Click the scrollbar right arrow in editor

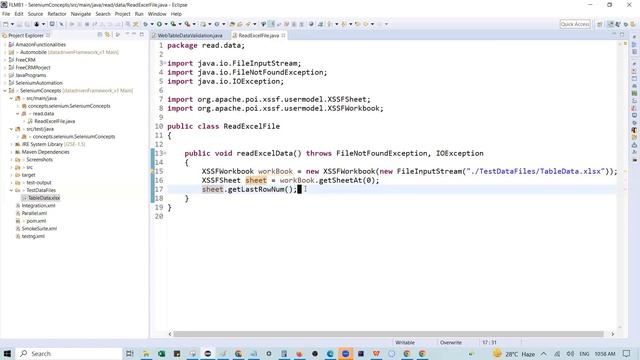tap(612, 334)
